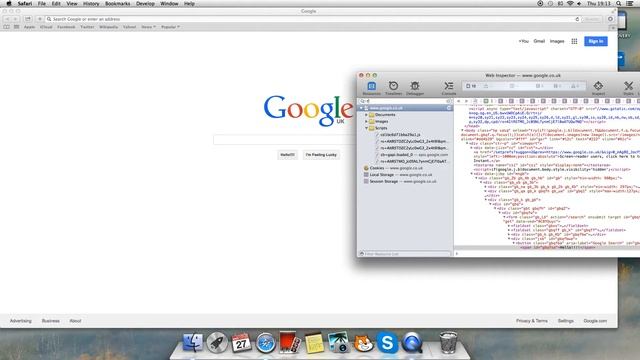Open the Help menu
The height and width of the screenshot is (360, 640).
189,3
